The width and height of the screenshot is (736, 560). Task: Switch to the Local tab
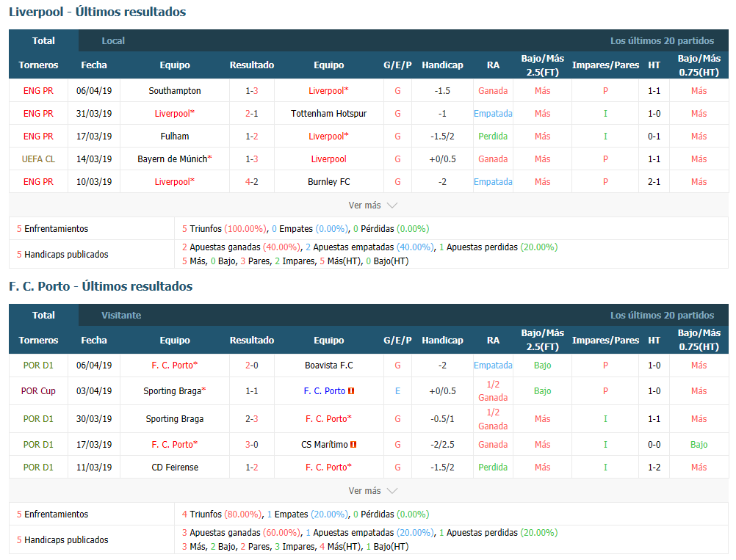point(113,41)
